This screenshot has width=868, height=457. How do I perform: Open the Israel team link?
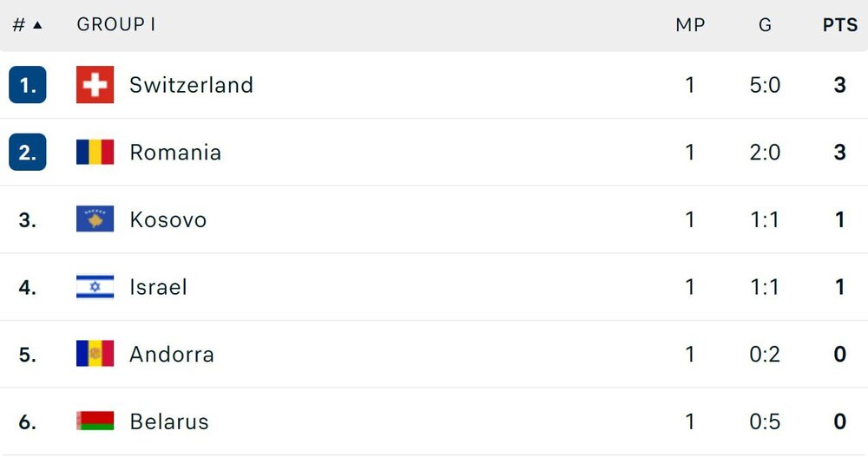coord(158,287)
